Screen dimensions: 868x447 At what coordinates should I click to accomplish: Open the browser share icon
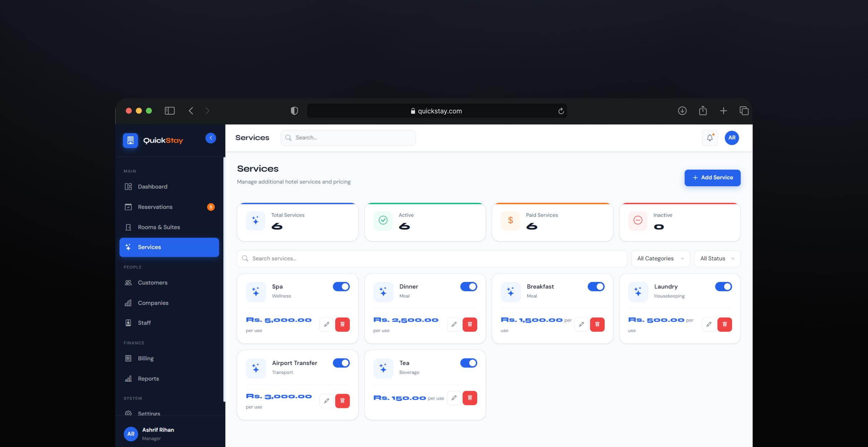pyautogui.click(x=703, y=111)
